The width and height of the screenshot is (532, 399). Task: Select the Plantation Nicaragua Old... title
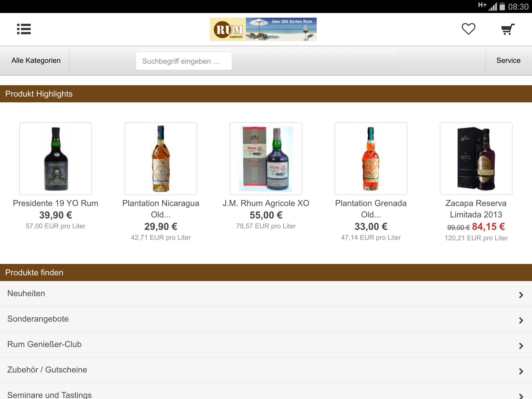(161, 209)
